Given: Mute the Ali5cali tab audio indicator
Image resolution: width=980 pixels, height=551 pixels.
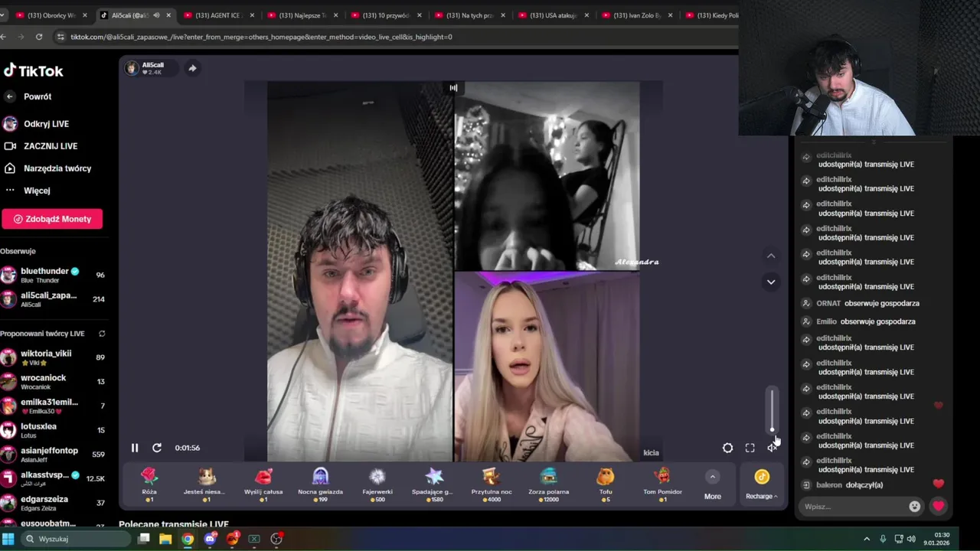Looking at the screenshot, I should [157, 15].
